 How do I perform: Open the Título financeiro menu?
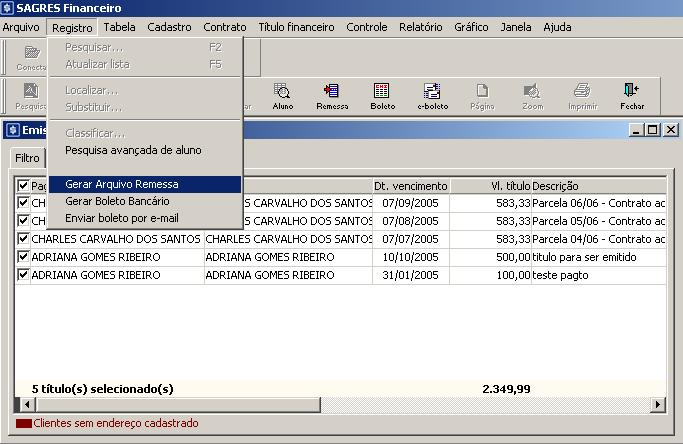296,27
